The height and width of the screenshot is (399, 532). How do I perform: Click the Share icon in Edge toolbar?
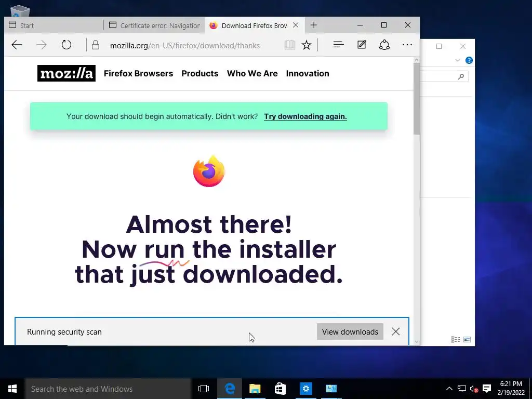click(384, 45)
